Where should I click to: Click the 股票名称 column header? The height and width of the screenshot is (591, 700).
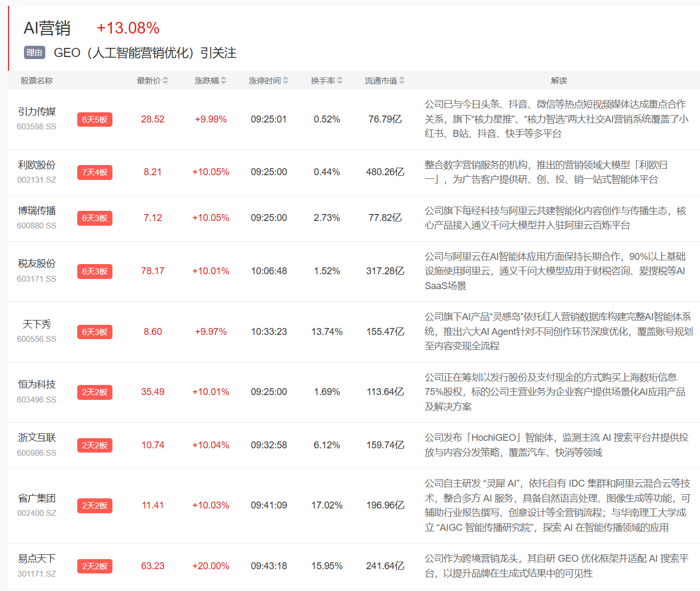pos(37,81)
